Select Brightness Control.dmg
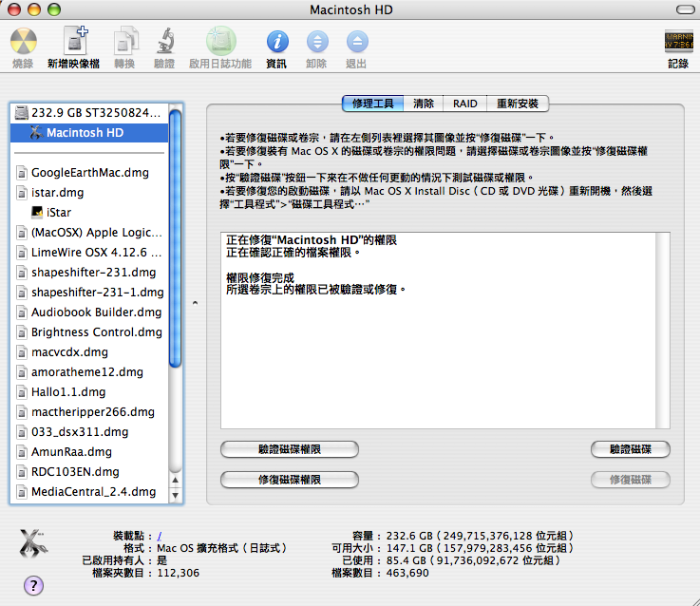This screenshot has width=700, height=606. pos(89,332)
